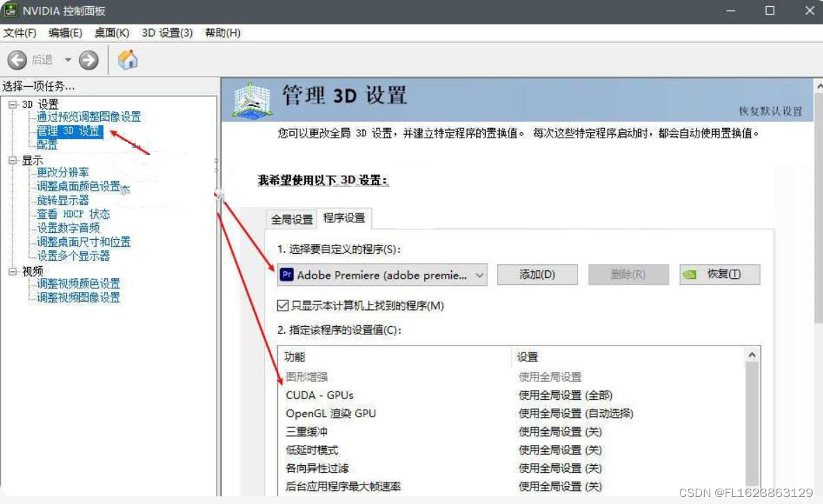Select the 图形增强 feature row
This screenshot has height=504, width=823.
[512, 377]
